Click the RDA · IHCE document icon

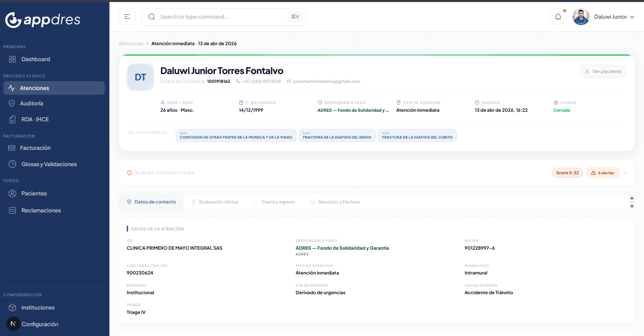point(13,120)
